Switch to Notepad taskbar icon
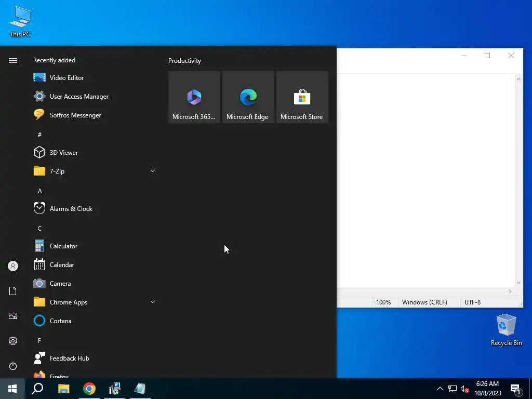The image size is (532, 399). (140, 389)
